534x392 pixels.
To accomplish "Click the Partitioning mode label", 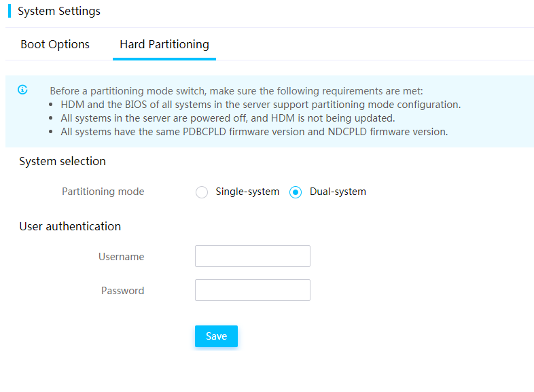I will [103, 192].
